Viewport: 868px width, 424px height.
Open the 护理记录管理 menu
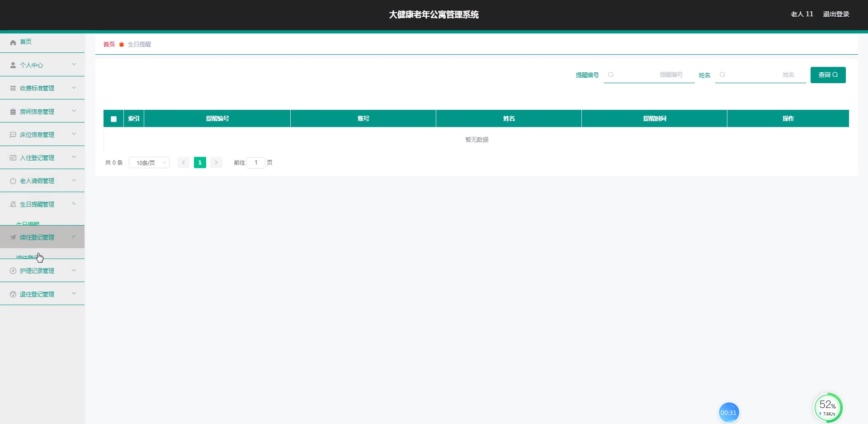point(42,270)
